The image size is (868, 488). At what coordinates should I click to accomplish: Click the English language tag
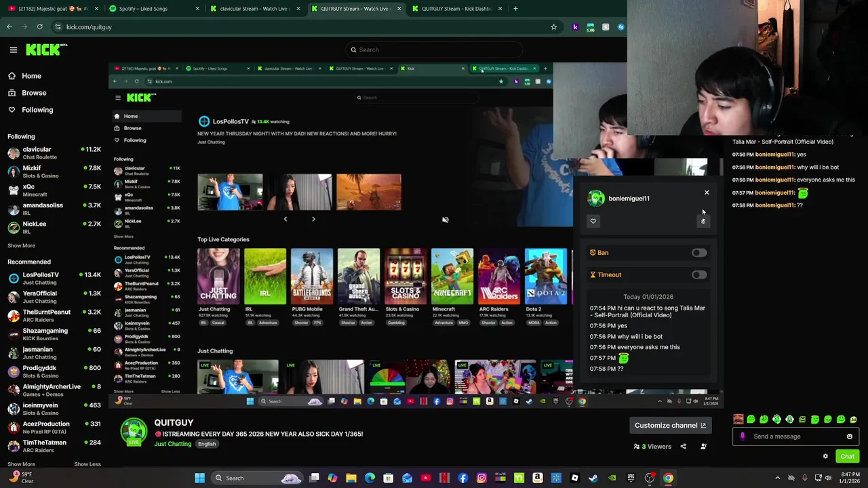point(207,444)
